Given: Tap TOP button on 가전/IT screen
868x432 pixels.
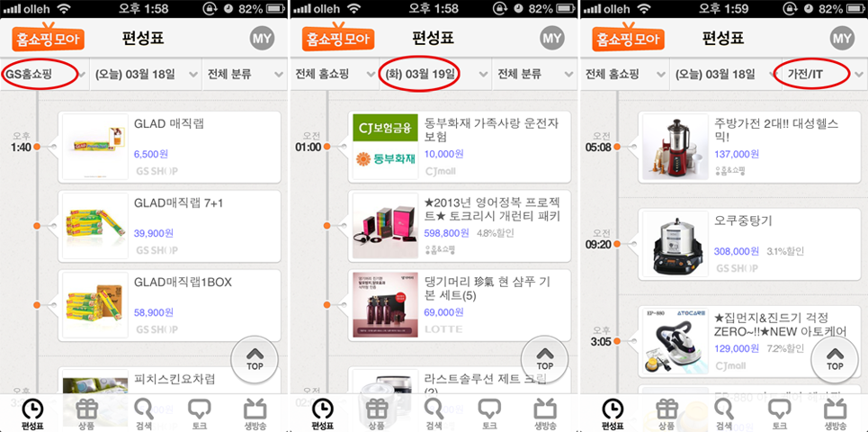Looking at the screenshot, I should point(835,360).
